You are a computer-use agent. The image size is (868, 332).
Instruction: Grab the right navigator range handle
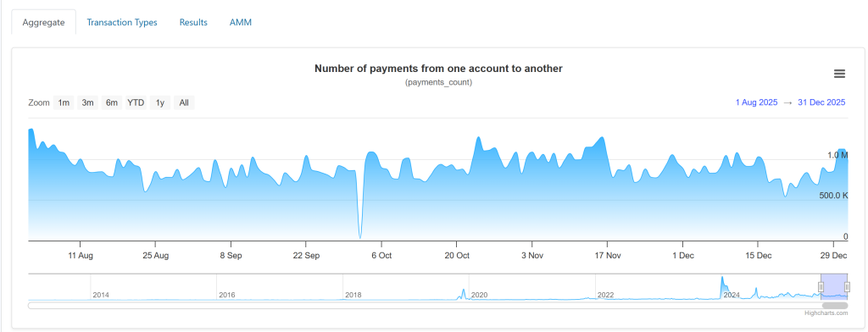coord(847,286)
